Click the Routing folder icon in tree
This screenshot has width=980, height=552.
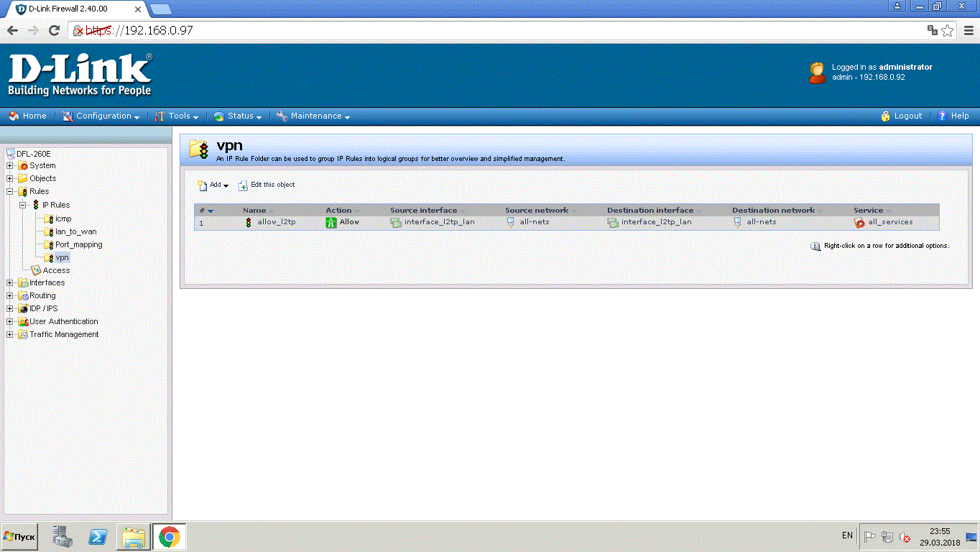coord(23,295)
